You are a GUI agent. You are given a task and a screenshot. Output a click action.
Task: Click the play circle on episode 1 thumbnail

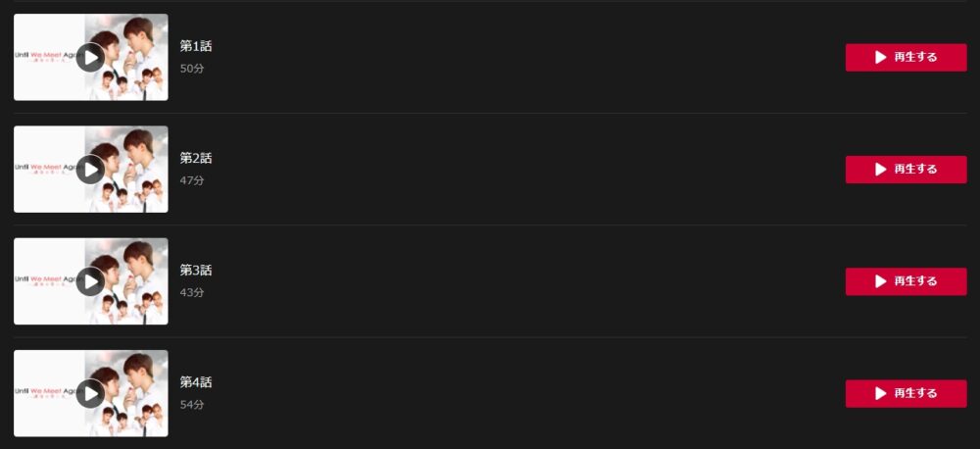[90, 58]
